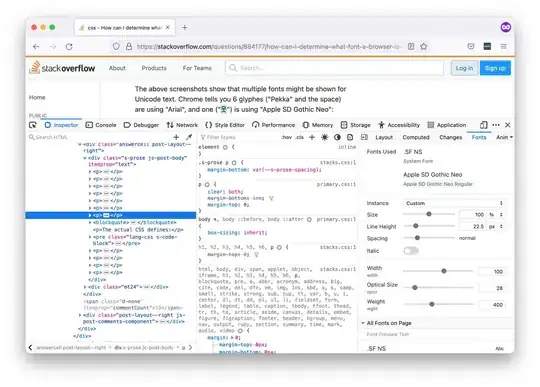The image size is (540, 387).
Task: Add a new CSS rule with plus icon
Action: coord(312,137)
